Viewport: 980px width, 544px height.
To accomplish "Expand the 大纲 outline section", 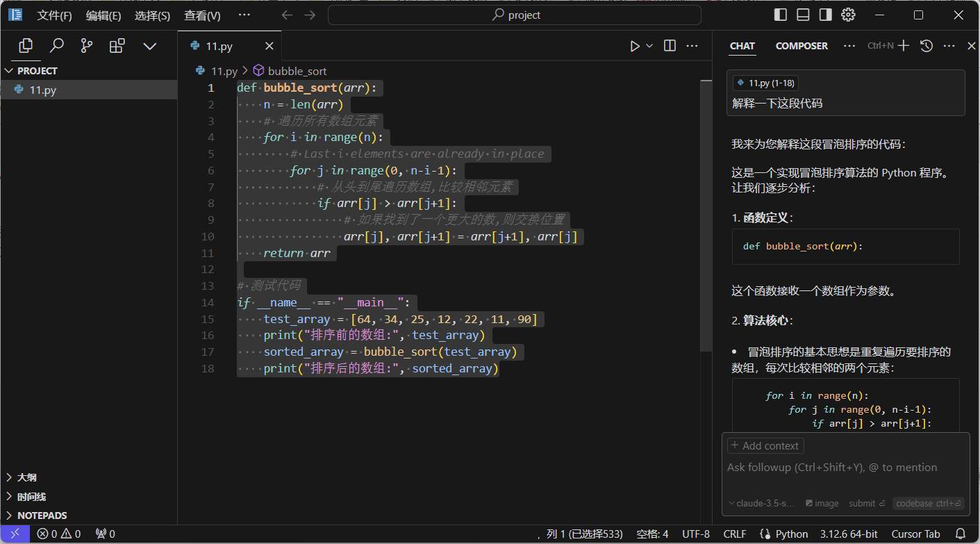I will [x=26, y=477].
